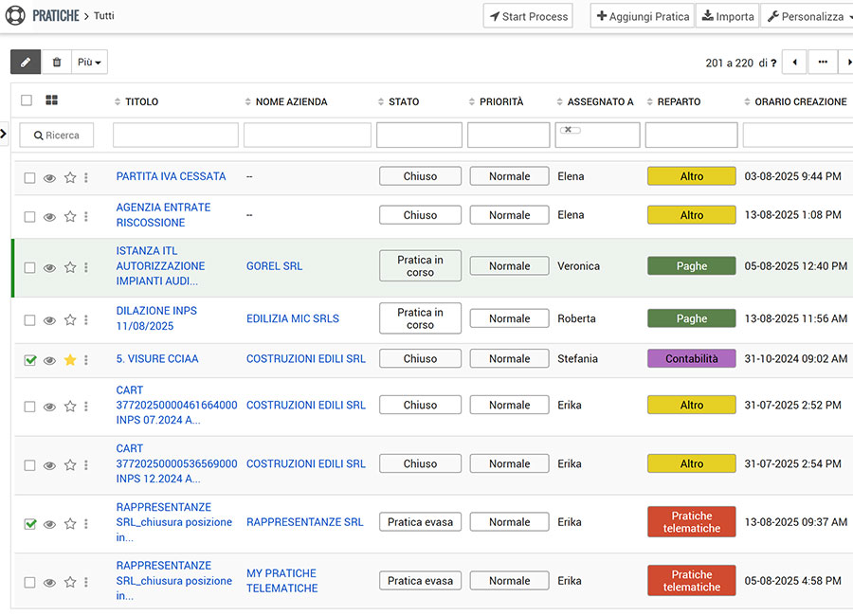The height and width of the screenshot is (616, 853).
Task: Open the Più dropdown menu
Action: (89, 62)
